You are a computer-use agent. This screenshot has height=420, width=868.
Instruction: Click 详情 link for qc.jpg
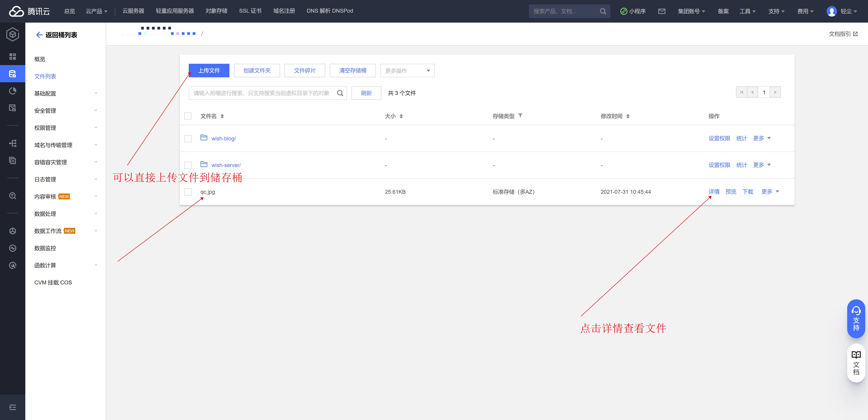[x=714, y=191]
